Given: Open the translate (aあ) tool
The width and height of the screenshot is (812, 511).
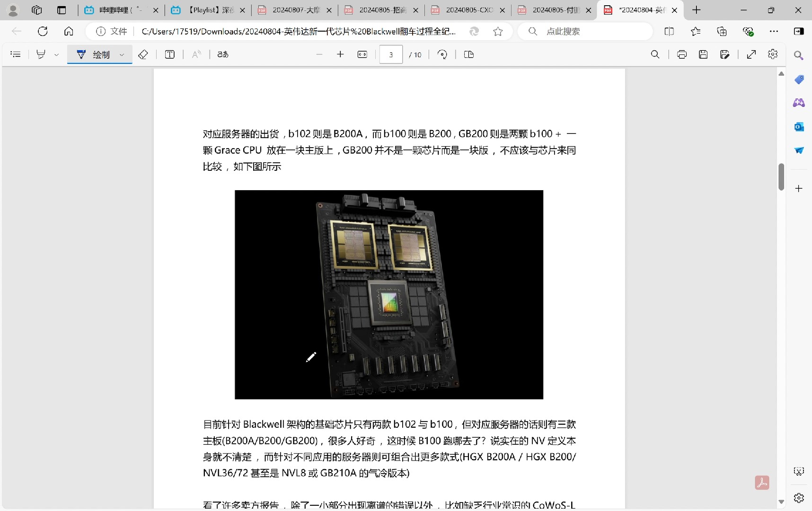Looking at the screenshot, I should coord(223,54).
